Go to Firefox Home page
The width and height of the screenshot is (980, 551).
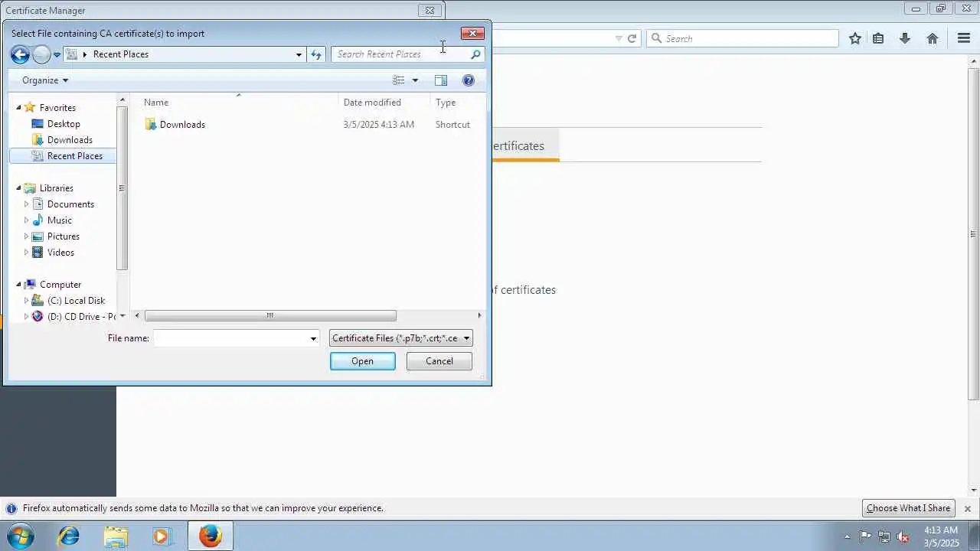933,38
